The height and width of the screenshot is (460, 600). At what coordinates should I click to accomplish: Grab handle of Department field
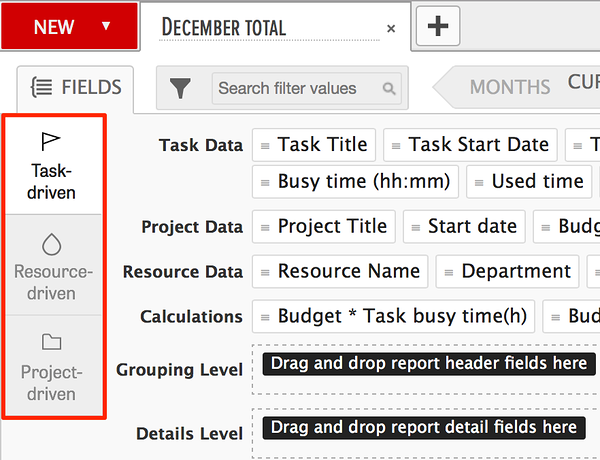click(x=449, y=272)
